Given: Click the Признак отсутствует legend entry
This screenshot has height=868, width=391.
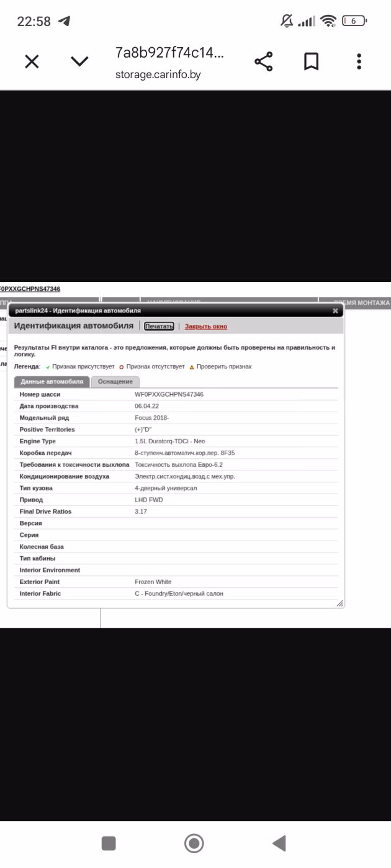Looking at the screenshot, I should click(152, 366).
